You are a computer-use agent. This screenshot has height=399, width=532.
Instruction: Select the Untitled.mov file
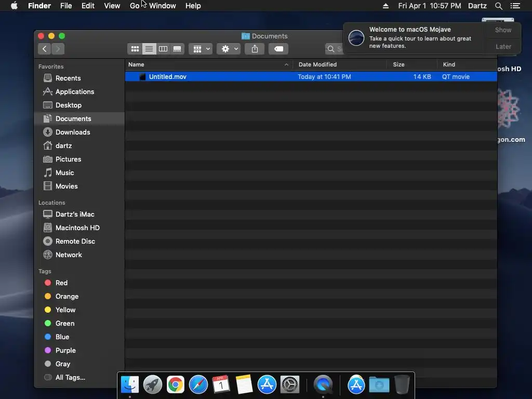click(311, 77)
